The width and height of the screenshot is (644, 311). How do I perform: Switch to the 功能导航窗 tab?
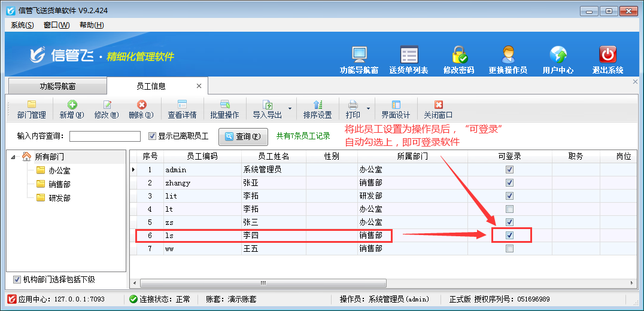pos(58,86)
